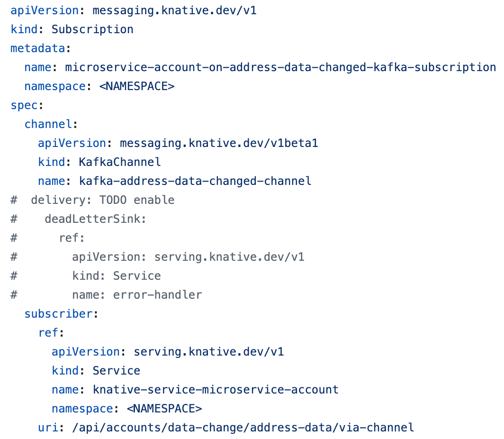Click the <NAMESPACE> placeholder under subscriber ref
The height and width of the screenshot is (439, 504).
pos(164,409)
